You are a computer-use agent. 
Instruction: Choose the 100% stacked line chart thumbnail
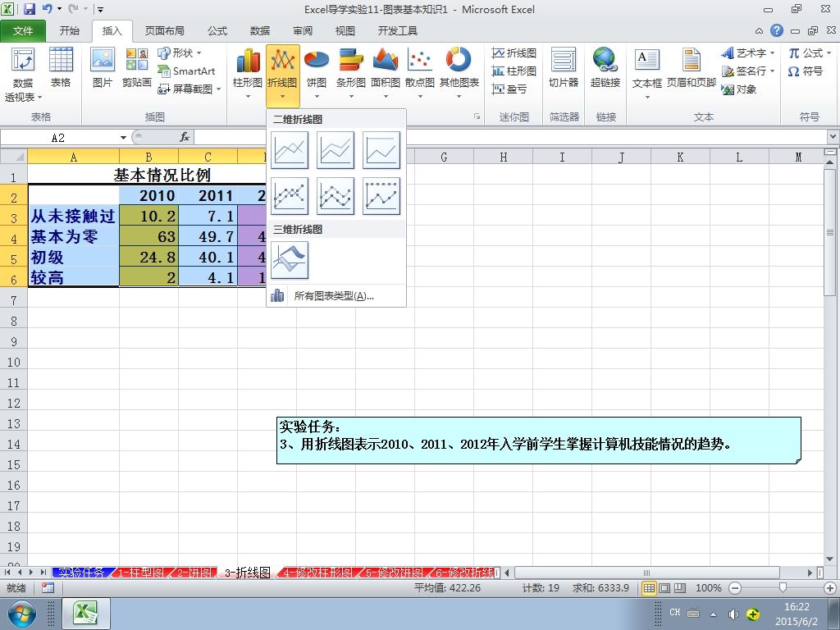click(x=381, y=150)
